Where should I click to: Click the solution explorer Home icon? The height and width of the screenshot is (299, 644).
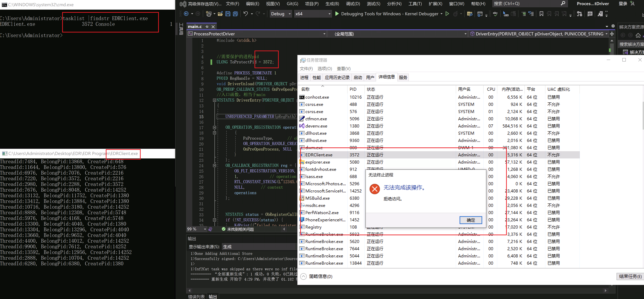638,35
